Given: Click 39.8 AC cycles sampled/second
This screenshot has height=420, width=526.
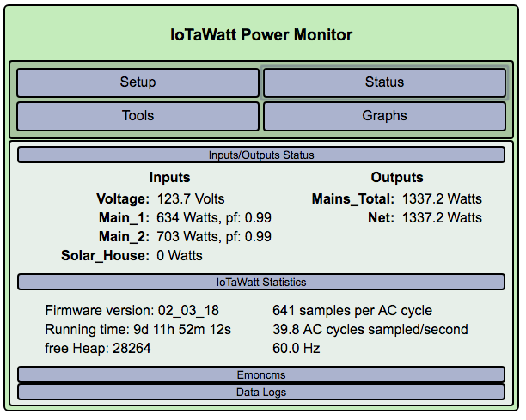Looking at the screenshot, I should click(x=370, y=330).
